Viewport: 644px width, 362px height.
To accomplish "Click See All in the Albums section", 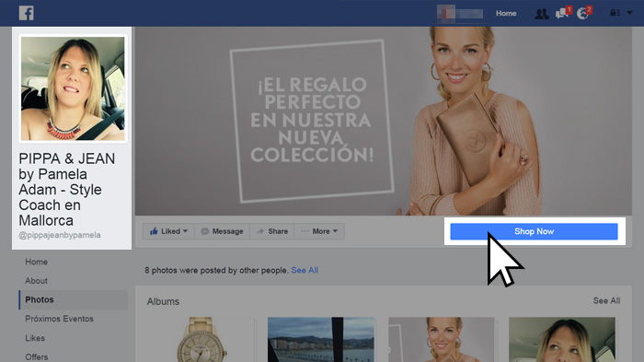I will click(x=606, y=300).
